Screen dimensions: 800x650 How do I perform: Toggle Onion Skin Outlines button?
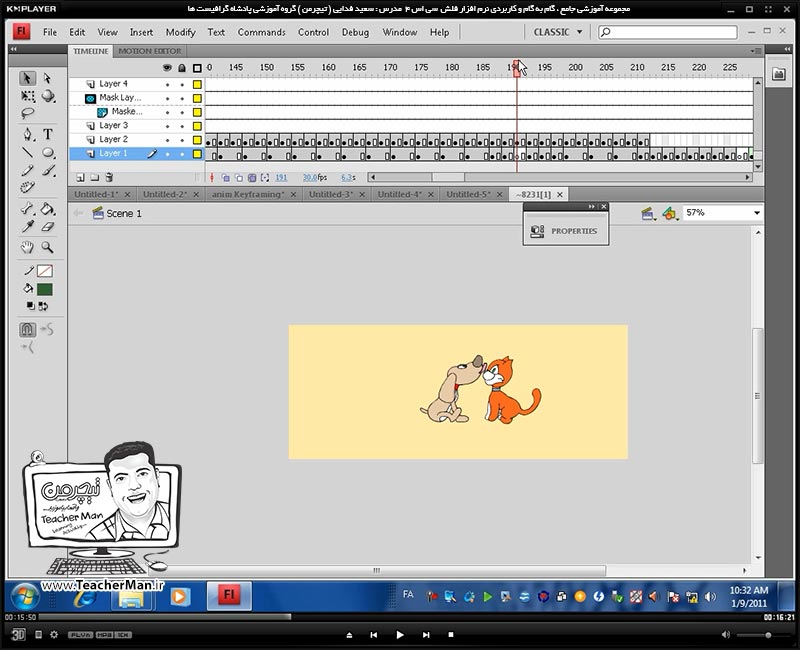click(239, 178)
